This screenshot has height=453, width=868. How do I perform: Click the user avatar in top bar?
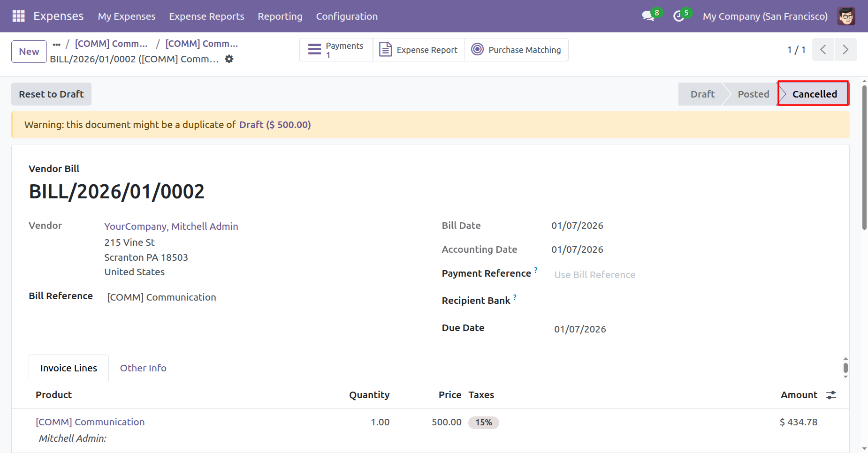(846, 16)
